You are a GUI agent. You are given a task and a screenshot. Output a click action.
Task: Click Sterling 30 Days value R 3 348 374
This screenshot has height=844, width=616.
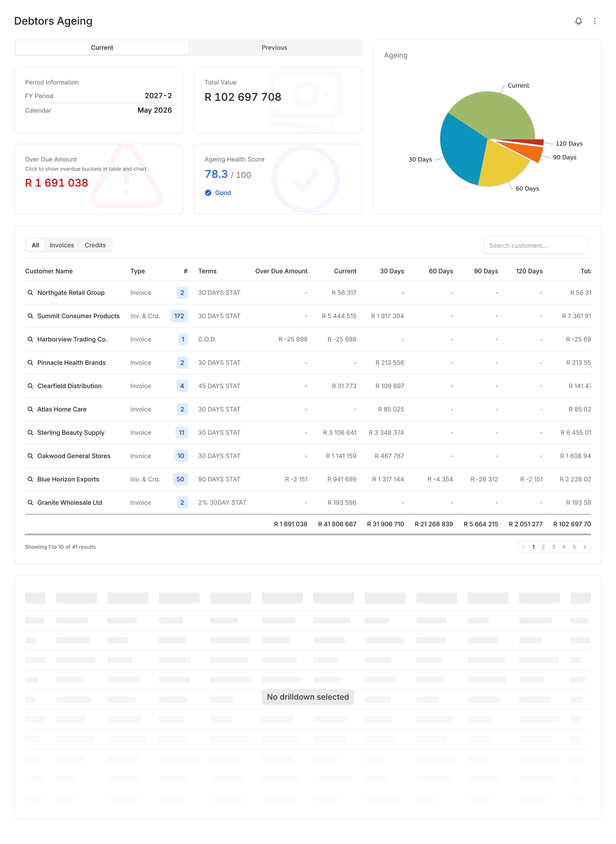point(386,432)
